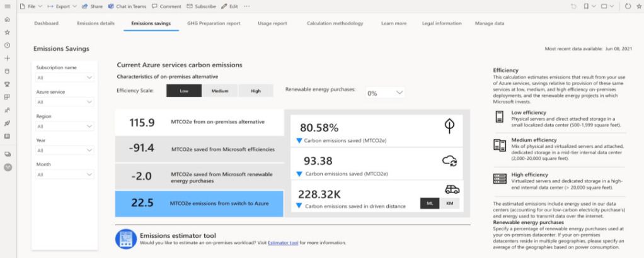This screenshot has height=258, width=644.
Task: Open the Home icon in left sidebar
Action: [7, 21]
